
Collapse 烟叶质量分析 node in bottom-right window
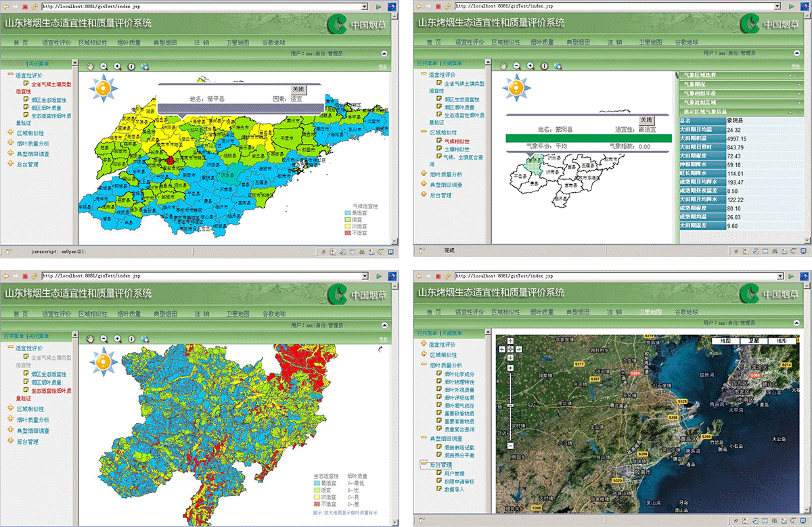click(x=424, y=365)
